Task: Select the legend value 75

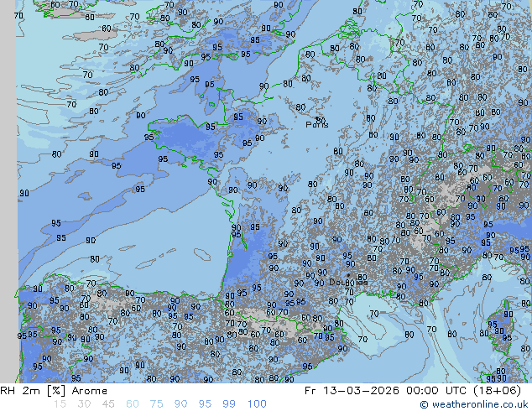Action: (156, 404)
